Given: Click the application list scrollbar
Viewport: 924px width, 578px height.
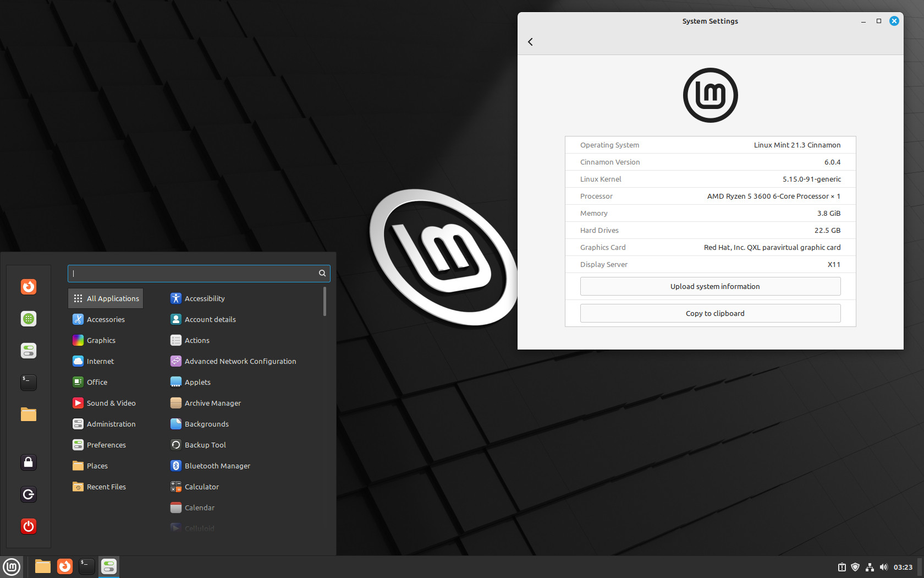Looking at the screenshot, I should [324, 302].
